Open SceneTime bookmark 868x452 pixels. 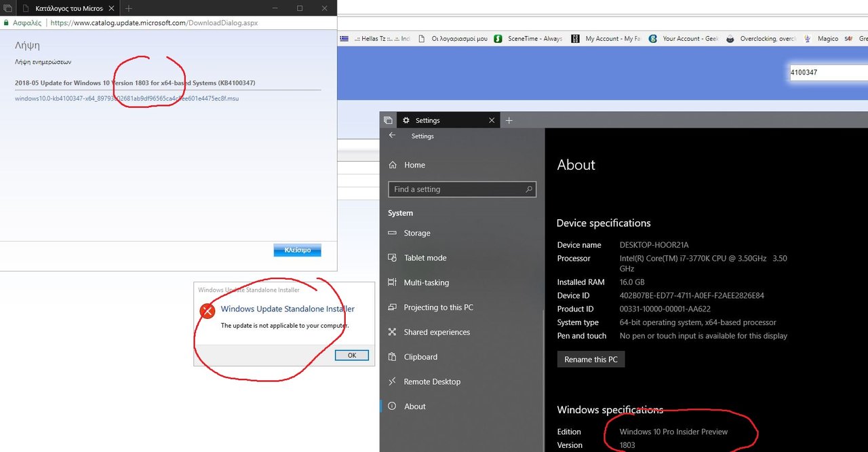528,39
